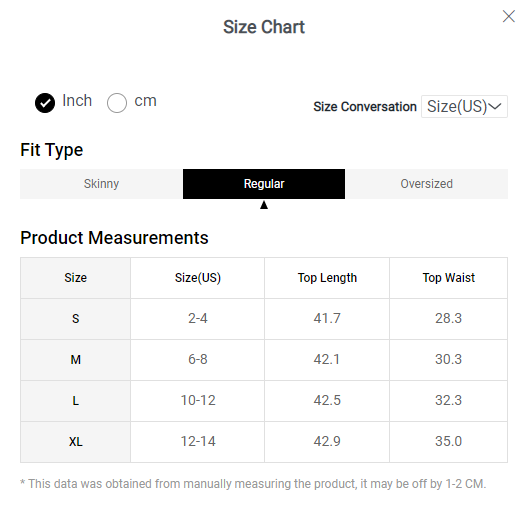
Task: Click the dropdown chevron next to Size(US)
Action: coord(495,107)
